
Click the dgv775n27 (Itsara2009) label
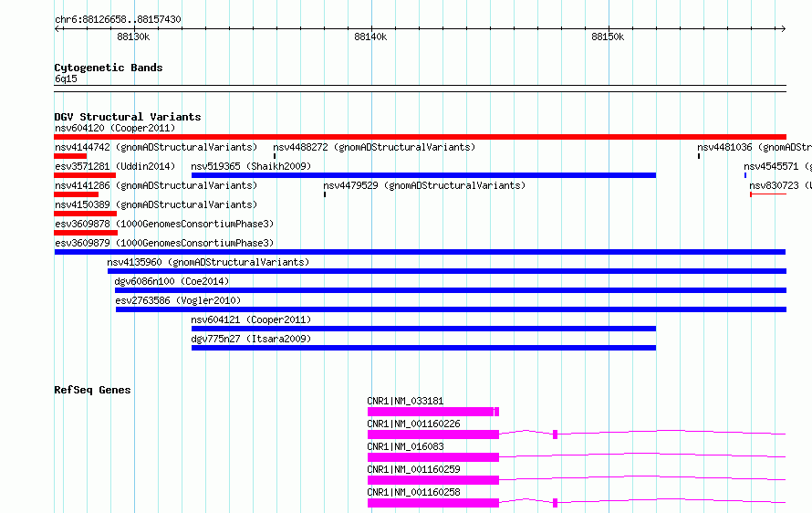tap(251, 339)
